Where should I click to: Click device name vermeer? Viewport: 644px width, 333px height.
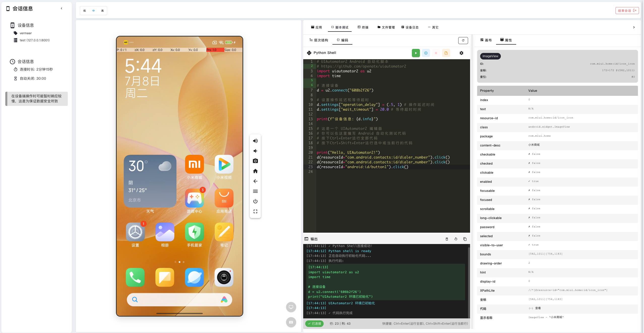[x=26, y=33]
